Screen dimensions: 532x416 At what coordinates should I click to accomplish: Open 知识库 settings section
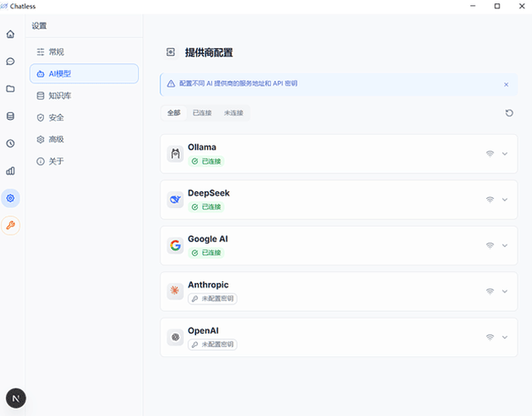coord(84,96)
